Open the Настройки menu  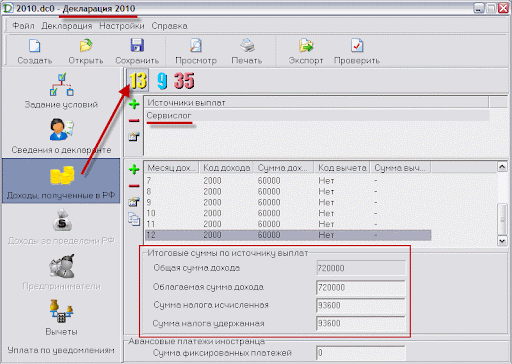[122, 26]
